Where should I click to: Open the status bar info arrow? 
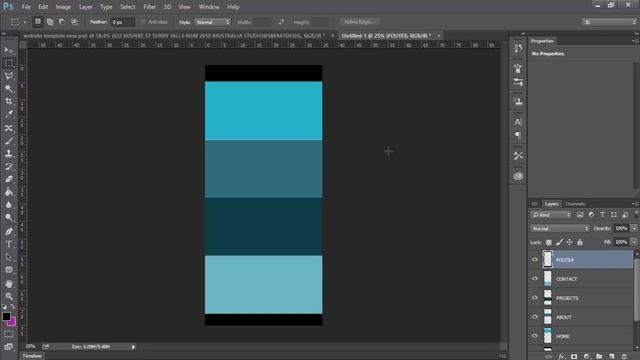pyautogui.click(x=133, y=347)
